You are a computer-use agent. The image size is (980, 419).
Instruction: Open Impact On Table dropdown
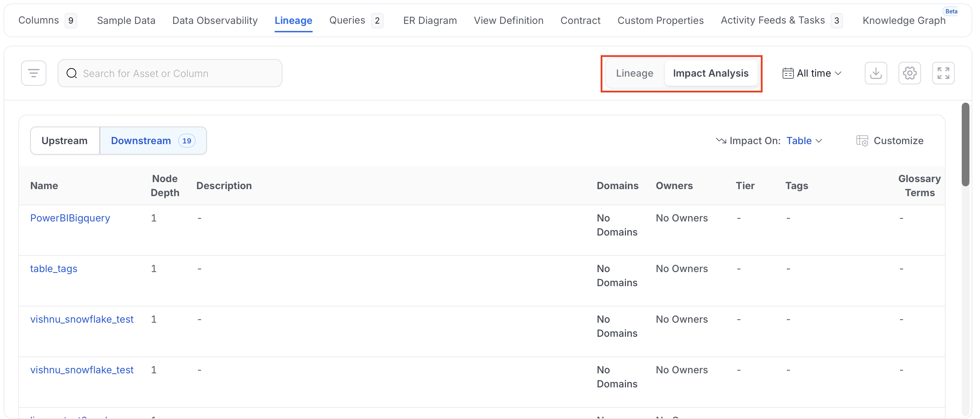click(805, 141)
